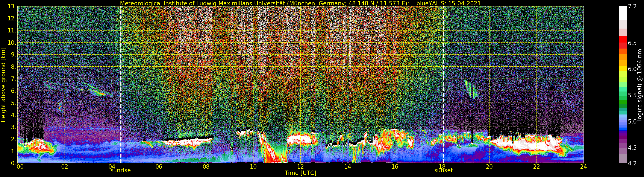Pick colorbar value '5.5'
The image size is (644, 177).
[x=632, y=95]
